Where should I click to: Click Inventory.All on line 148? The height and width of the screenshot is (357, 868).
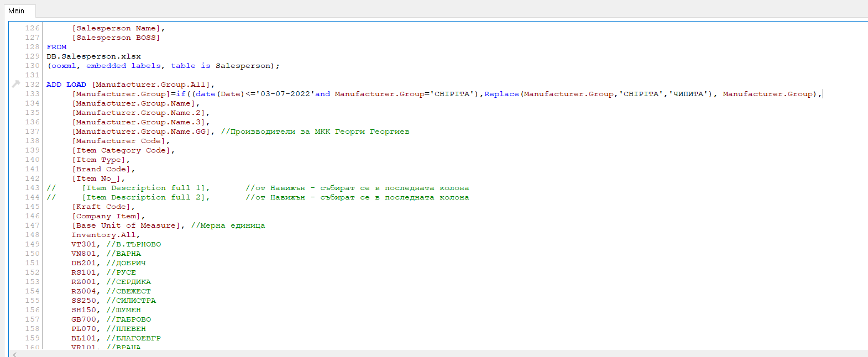pyautogui.click(x=103, y=235)
